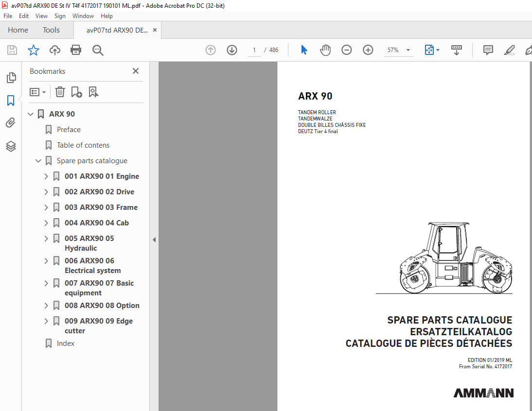The width and height of the screenshot is (532, 411).
Task: Expand 003 ARX90 03 Frame bookmark
Action: (46, 208)
